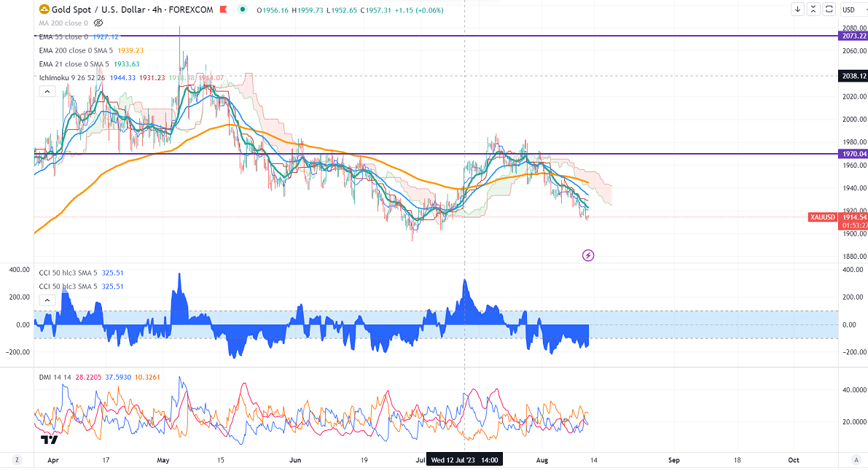Show the hidden MA 200 indicator

click(98, 23)
